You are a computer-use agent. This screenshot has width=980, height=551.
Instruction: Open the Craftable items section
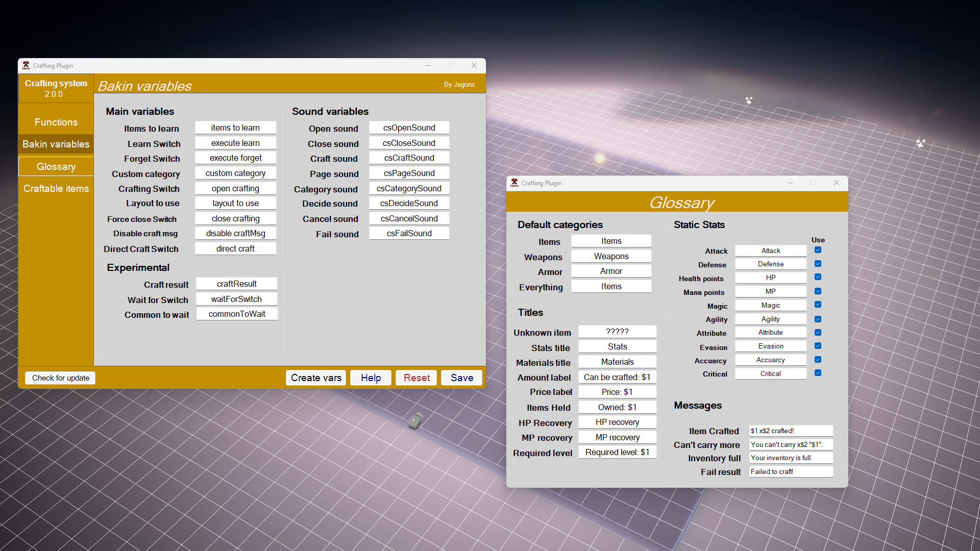[x=56, y=188]
